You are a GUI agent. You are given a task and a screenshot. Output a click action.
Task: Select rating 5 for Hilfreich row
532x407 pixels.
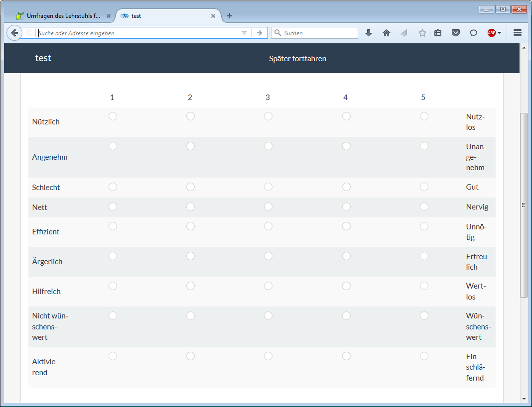[x=424, y=286]
